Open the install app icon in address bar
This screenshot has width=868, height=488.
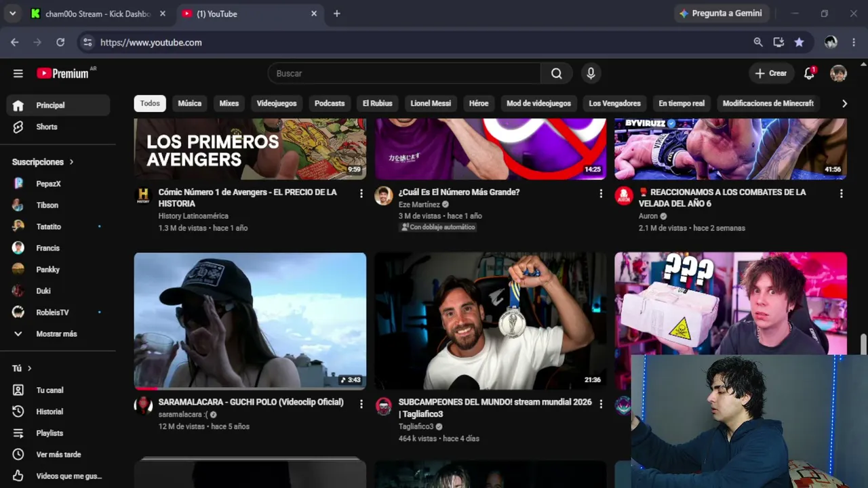coord(778,42)
